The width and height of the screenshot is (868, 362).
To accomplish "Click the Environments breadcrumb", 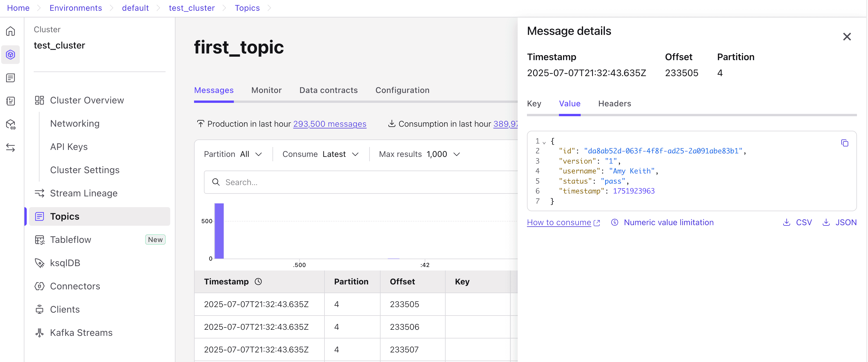I will (76, 8).
